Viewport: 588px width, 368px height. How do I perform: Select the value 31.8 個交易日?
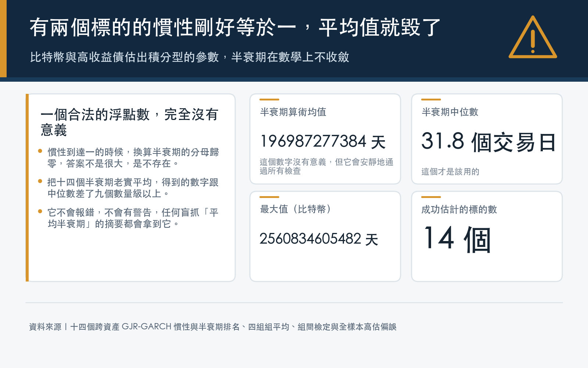pos(488,142)
